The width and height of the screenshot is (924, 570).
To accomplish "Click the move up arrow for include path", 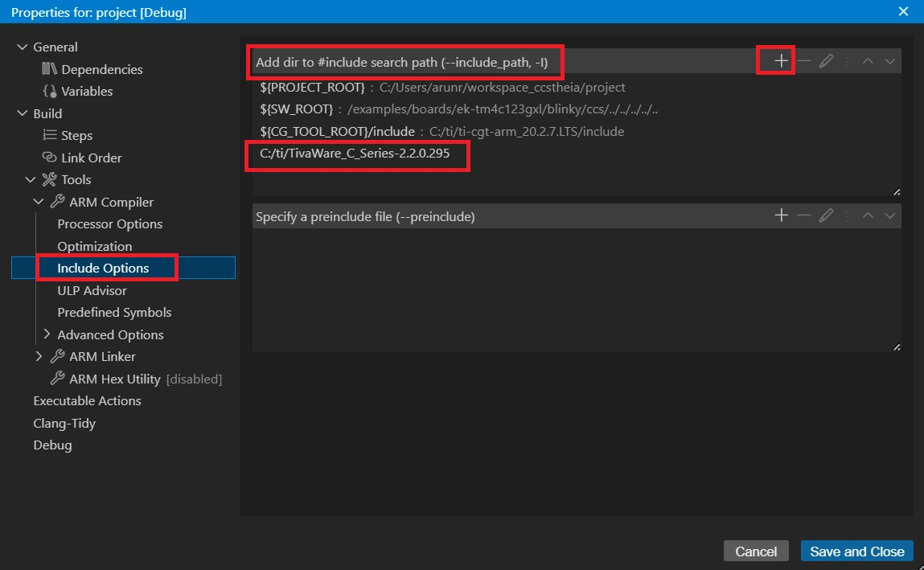I will pyautogui.click(x=868, y=61).
